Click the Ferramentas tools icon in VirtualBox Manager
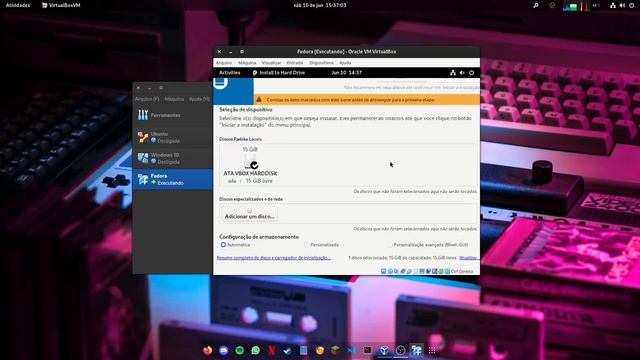The width and height of the screenshot is (640, 360). [x=143, y=115]
